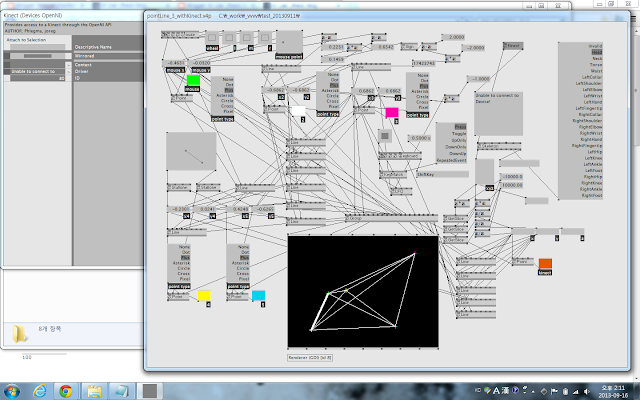Click the 'mouse point' 2D pad box
The width and height of the screenshot is (640, 400).
tap(289, 42)
